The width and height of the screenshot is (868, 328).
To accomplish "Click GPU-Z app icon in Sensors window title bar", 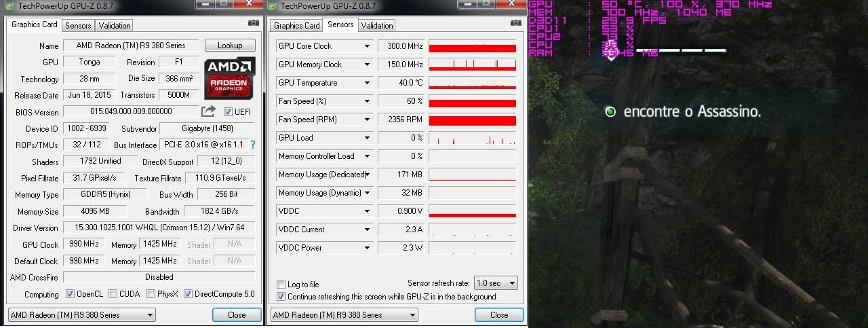I will coord(273,6).
